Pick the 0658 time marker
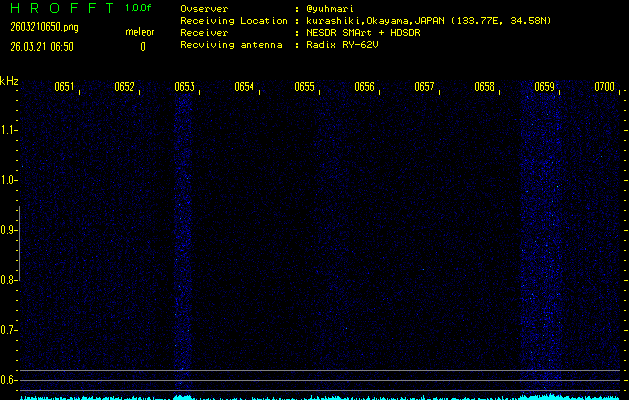 pyautogui.click(x=484, y=87)
